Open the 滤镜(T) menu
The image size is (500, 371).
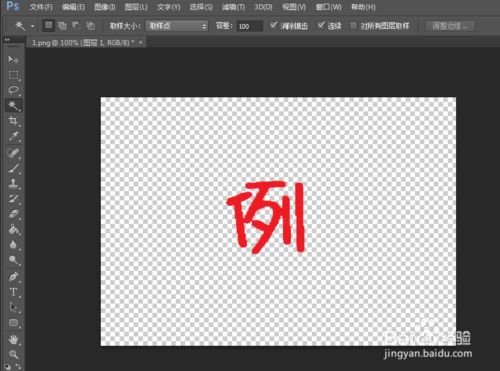[233, 7]
